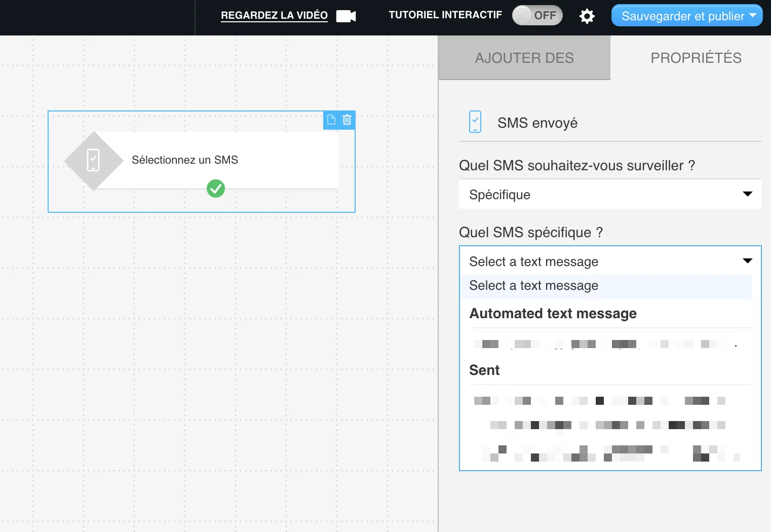Click the SMS envoyé title
The width and height of the screenshot is (771, 532).
(x=537, y=123)
